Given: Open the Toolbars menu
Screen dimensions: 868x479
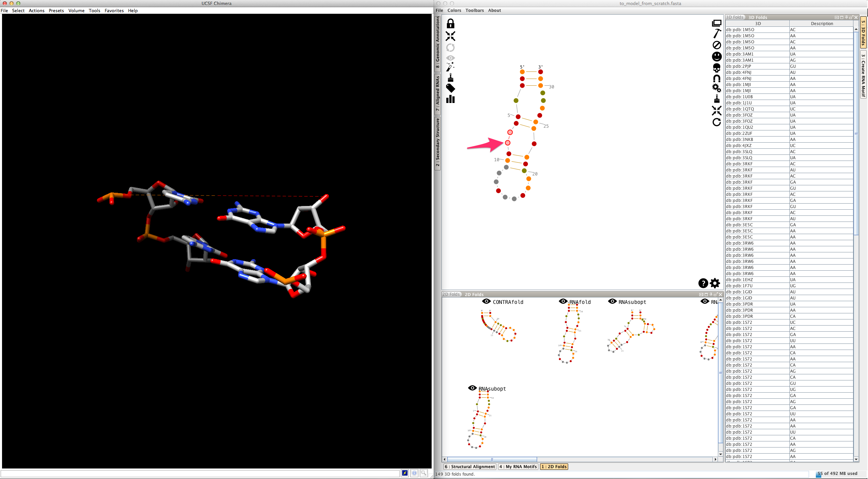Looking at the screenshot, I should 475,11.
